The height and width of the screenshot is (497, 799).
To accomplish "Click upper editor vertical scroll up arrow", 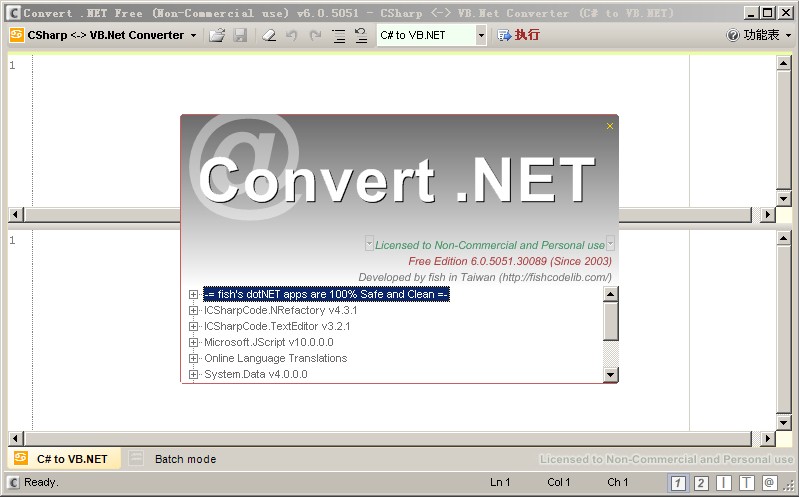I will tap(784, 63).
